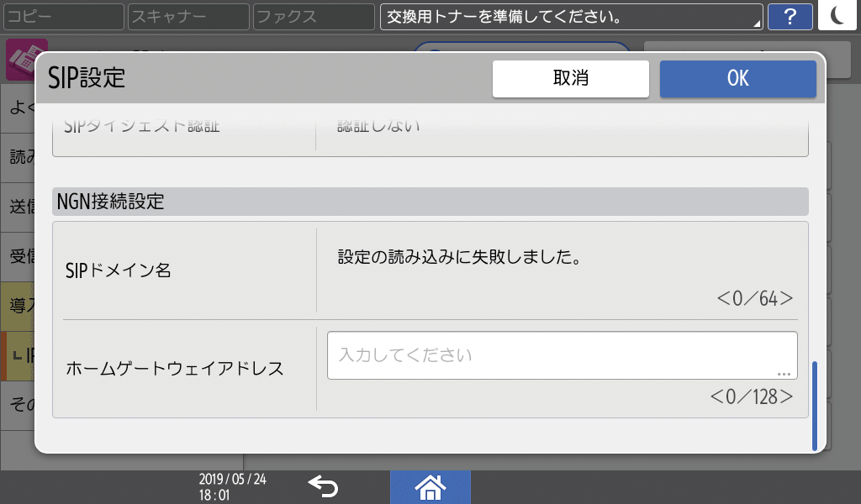Go back using the back arrow
The image size is (861, 504).
pos(324,487)
